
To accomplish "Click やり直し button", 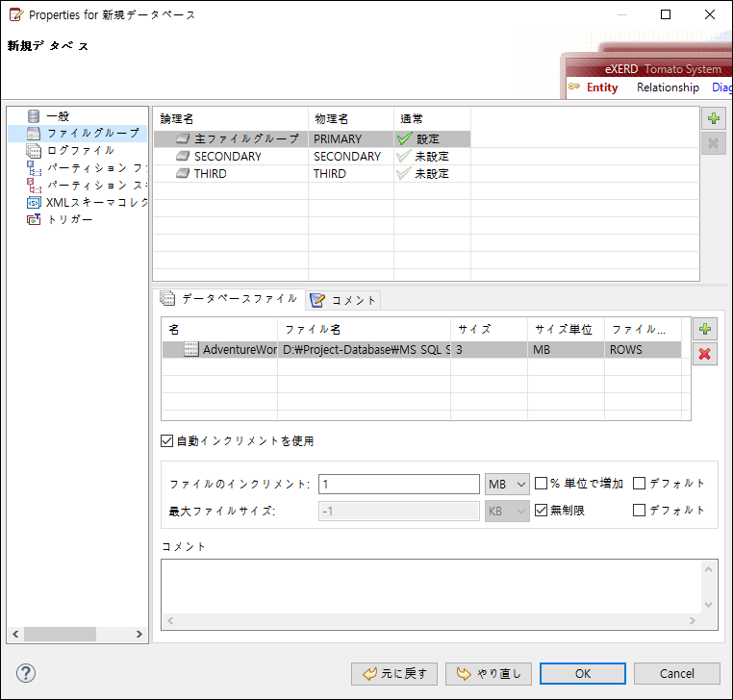I will coord(489,674).
